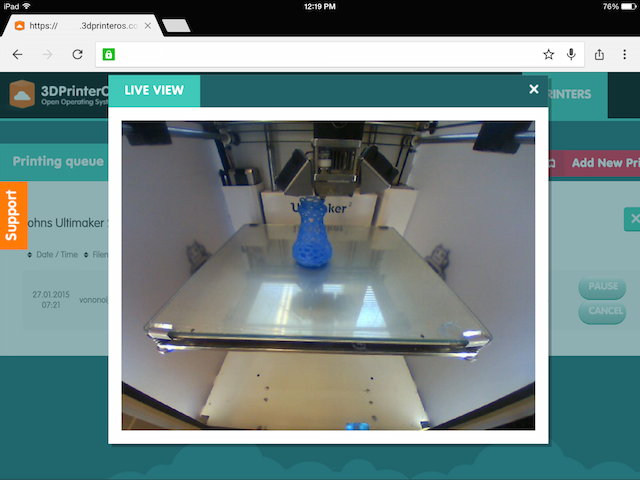Focus the browser address bar
Viewport: 640px width, 480px height.
point(340,54)
